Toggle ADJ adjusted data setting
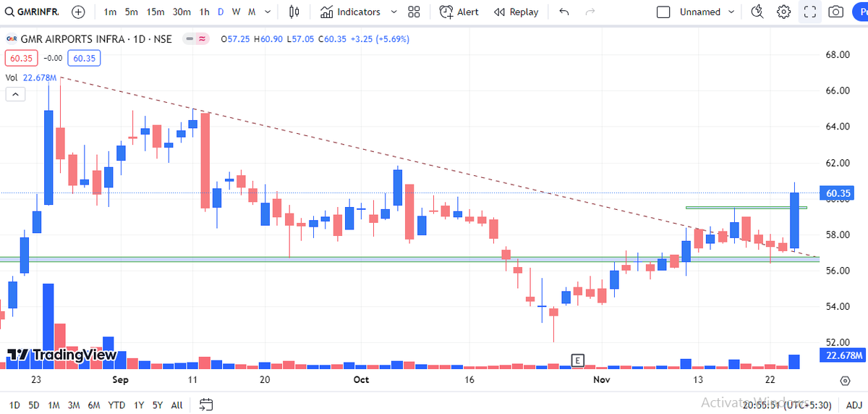The height and width of the screenshot is (414, 868). coord(854,405)
